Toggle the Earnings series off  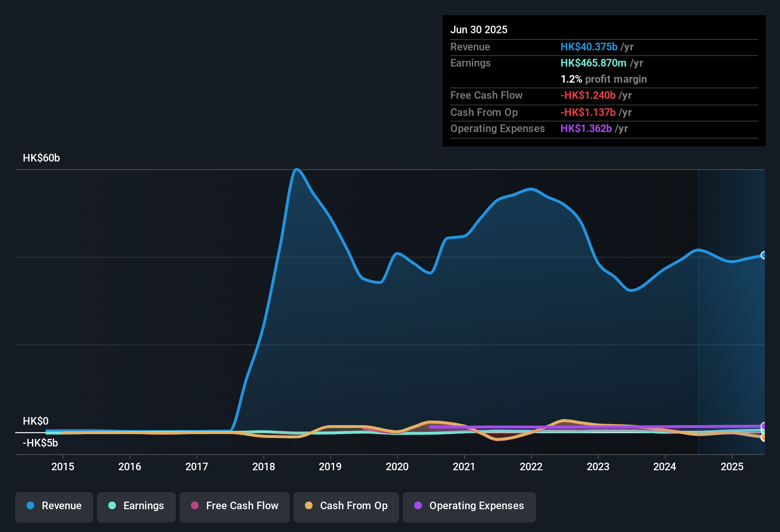click(x=136, y=506)
